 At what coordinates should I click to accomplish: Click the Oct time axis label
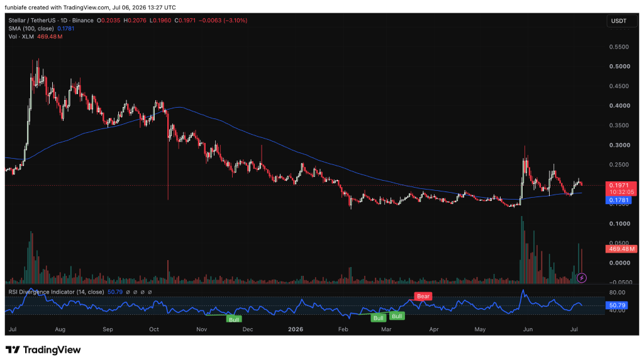[x=154, y=329]
